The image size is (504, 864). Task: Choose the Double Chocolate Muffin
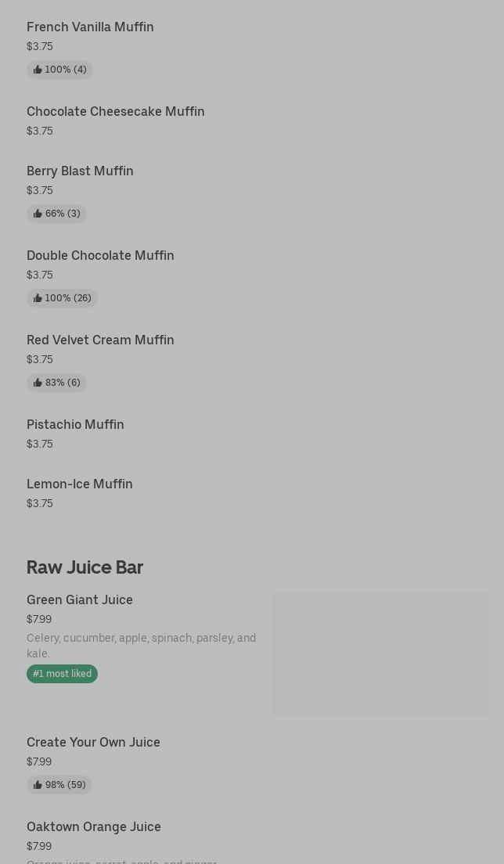100,255
